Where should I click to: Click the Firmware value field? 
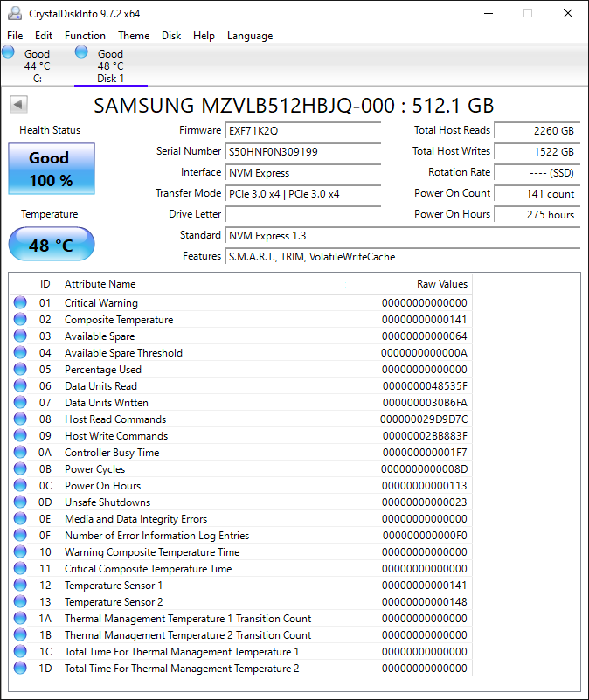point(302,130)
